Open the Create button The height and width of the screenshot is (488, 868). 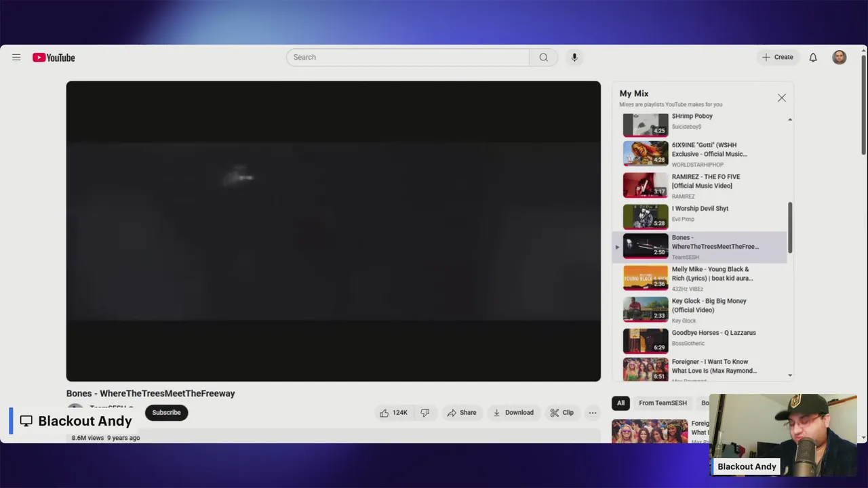[778, 58]
